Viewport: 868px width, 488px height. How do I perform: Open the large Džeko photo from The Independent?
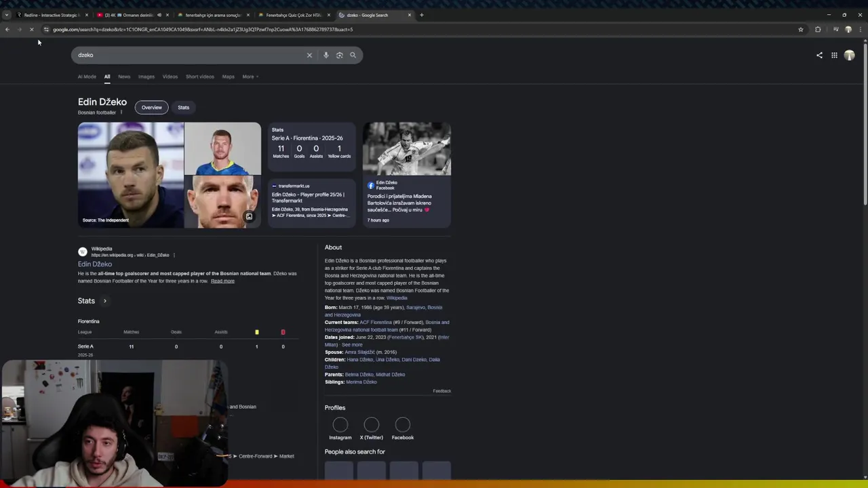[x=130, y=175]
